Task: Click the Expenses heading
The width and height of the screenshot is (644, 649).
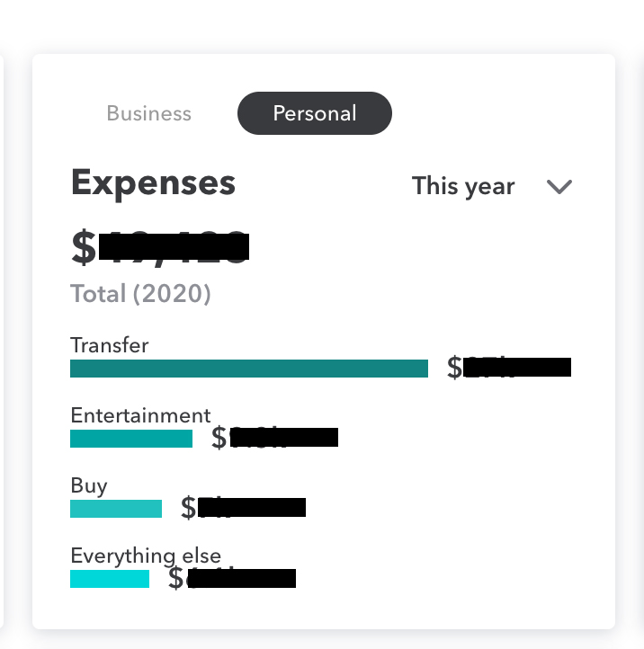Action: point(153,183)
